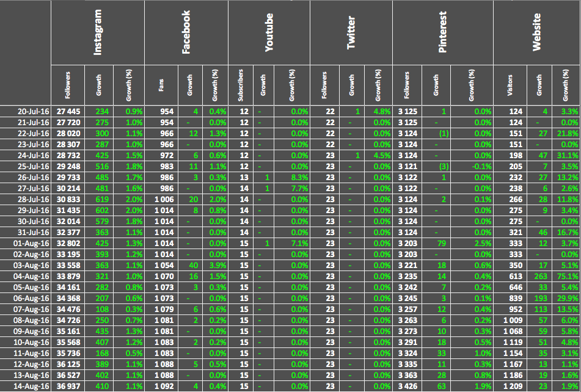
Task: Click the 14-Aug-16 date cell
Action: tap(26, 386)
